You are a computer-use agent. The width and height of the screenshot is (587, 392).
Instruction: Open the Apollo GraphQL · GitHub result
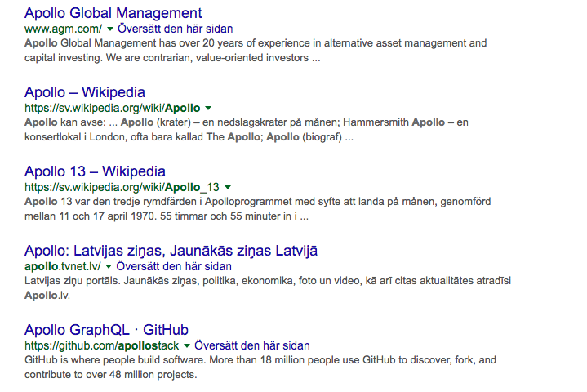click(x=106, y=330)
